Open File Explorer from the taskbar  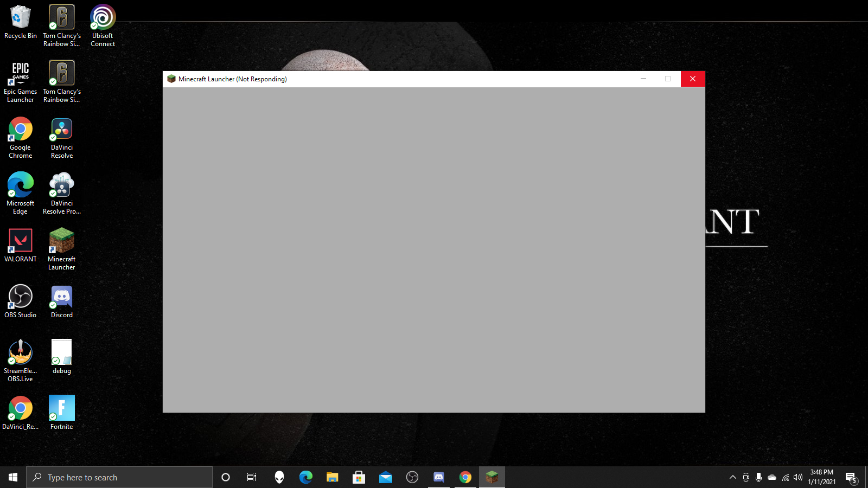point(333,477)
